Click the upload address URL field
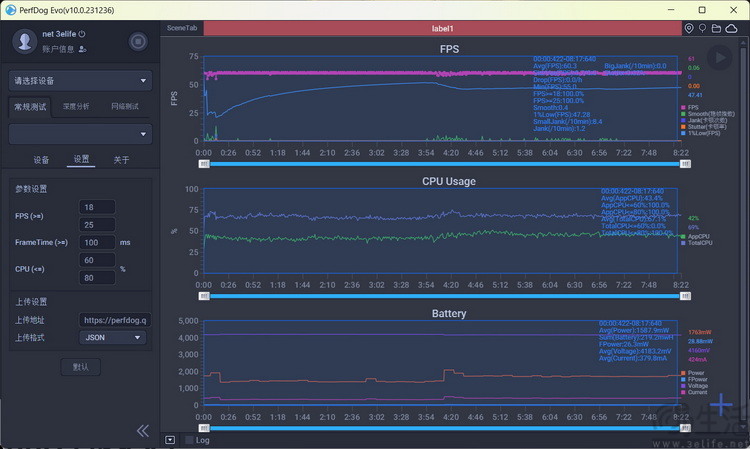The image size is (750, 449). [x=115, y=320]
